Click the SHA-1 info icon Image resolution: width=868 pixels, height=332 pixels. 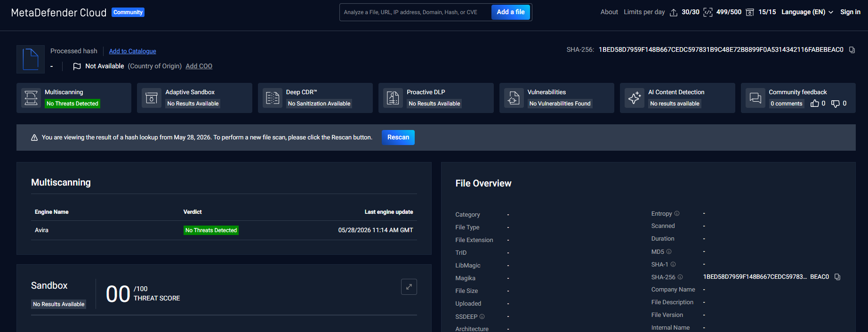673,265
